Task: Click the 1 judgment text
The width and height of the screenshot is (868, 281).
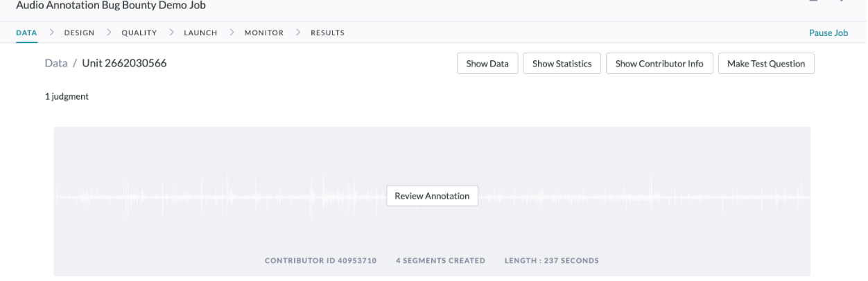Action: click(67, 97)
